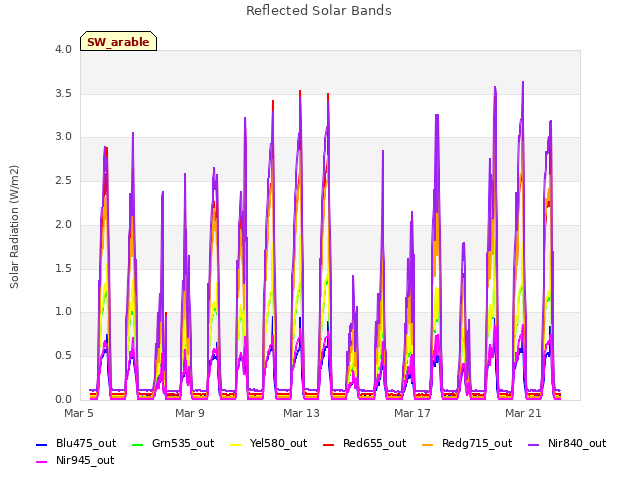This screenshot has height=480, width=640.
Task: Click the 1.0 y-axis tick label
Action: (x=63, y=311)
